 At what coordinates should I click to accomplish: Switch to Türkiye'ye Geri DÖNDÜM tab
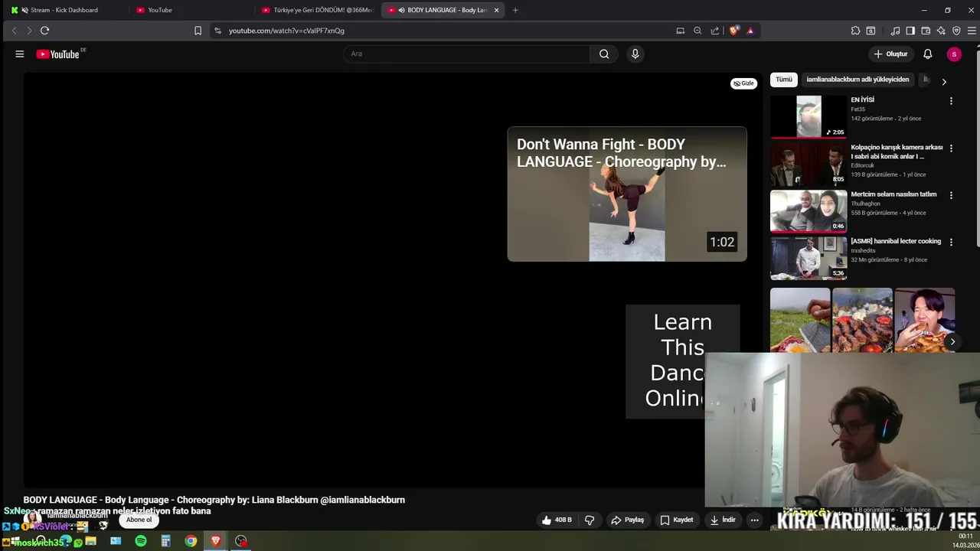(318, 10)
